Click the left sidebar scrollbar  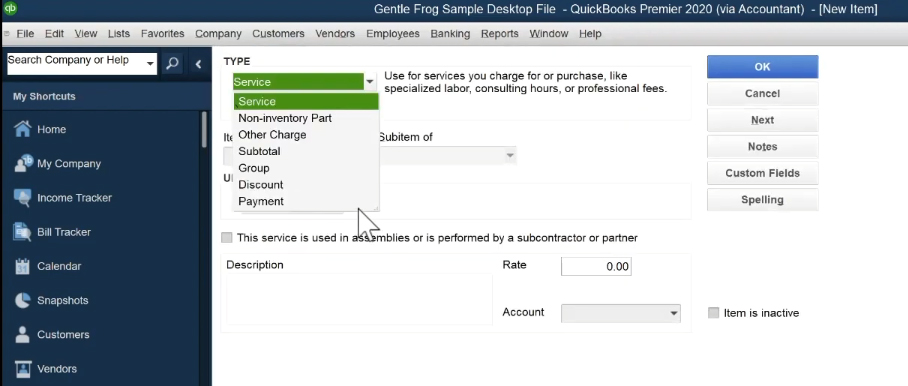pos(204,130)
